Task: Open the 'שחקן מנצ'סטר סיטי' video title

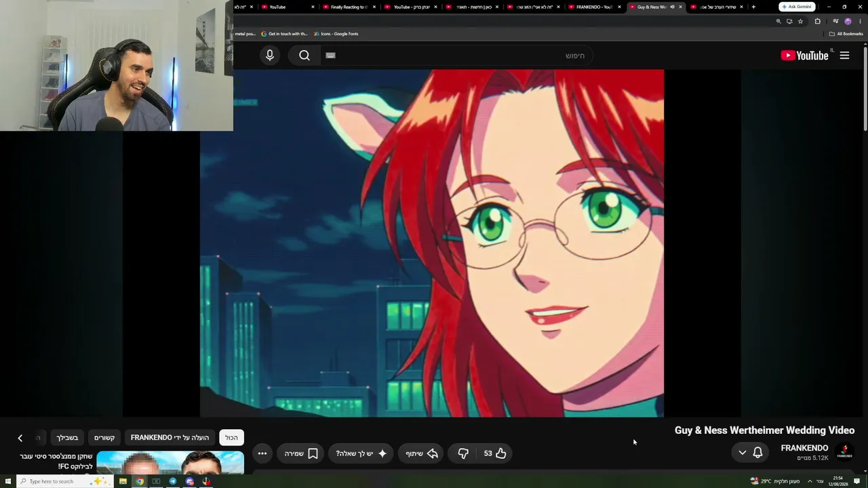Action: 56,462
